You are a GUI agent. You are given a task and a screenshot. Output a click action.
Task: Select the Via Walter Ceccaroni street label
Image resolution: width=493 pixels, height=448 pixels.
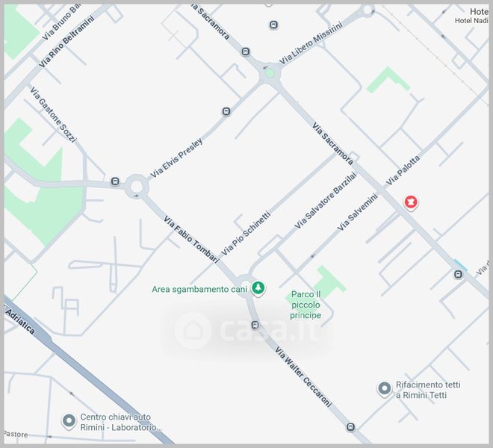303,377
